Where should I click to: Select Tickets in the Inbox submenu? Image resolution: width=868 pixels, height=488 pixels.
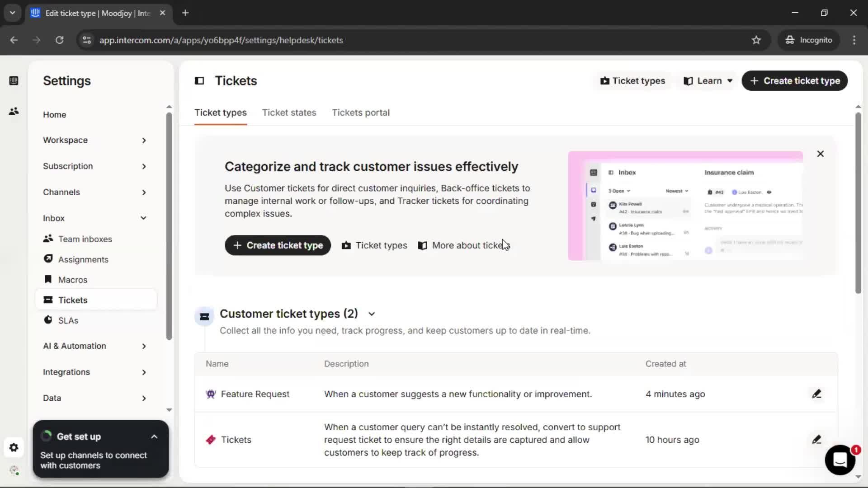pos(96,300)
